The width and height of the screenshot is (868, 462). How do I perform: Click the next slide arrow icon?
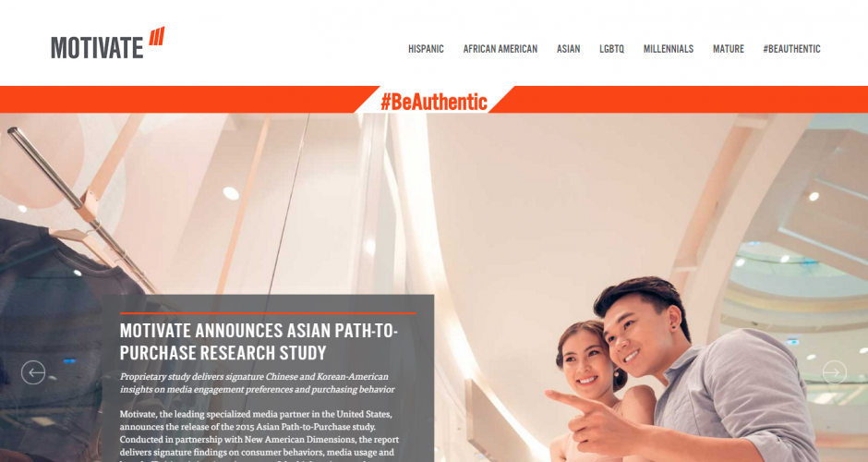834,372
